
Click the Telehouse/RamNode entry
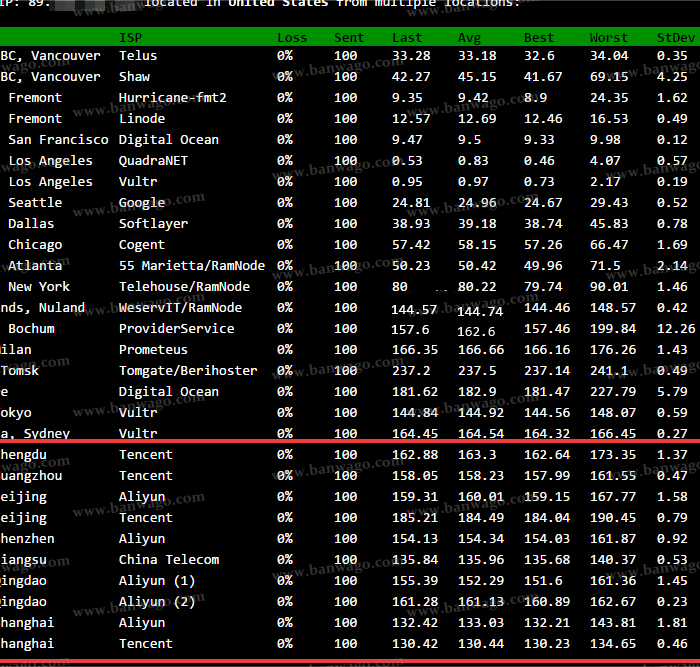184,287
